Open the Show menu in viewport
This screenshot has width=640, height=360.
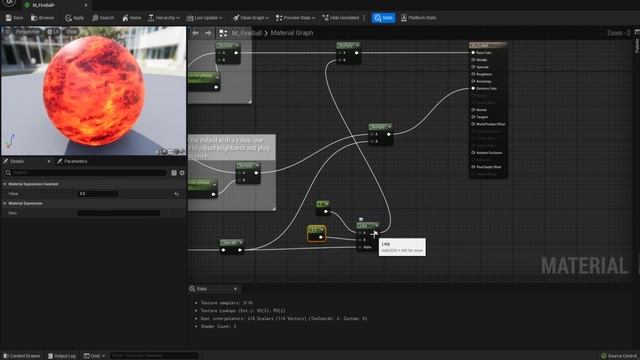[x=71, y=31]
